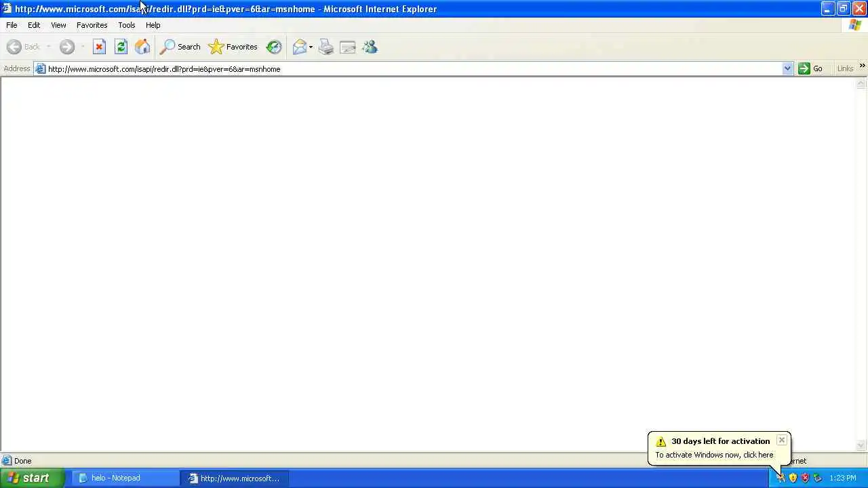
Task: Open the View menu
Action: tap(58, 25)
